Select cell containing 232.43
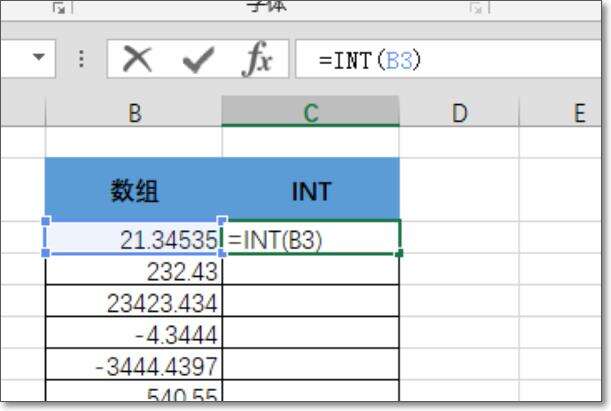Image resolution: width=611 pixels, height=411 pixels. [x=134, y=269]
